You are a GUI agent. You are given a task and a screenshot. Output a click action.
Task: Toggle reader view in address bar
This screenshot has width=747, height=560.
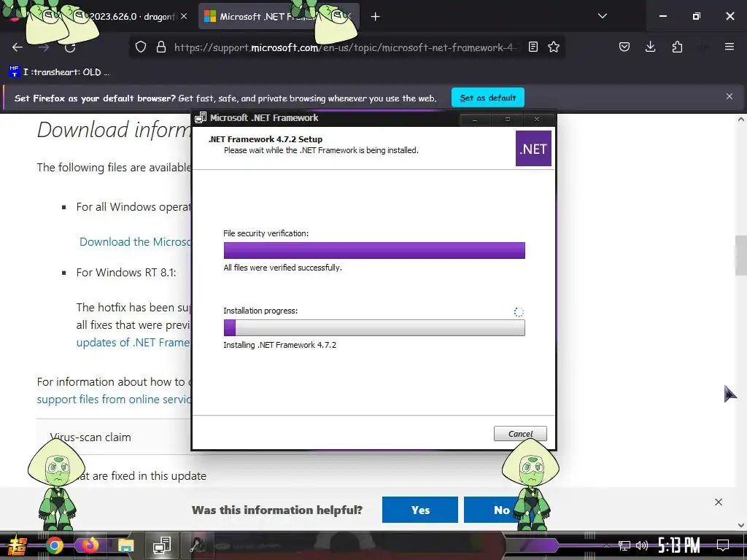point(533,47)
